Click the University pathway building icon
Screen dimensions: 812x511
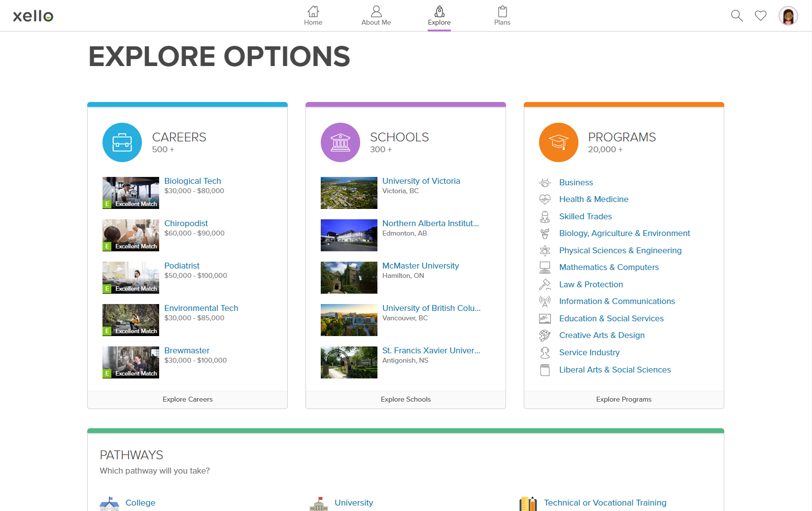319,504
